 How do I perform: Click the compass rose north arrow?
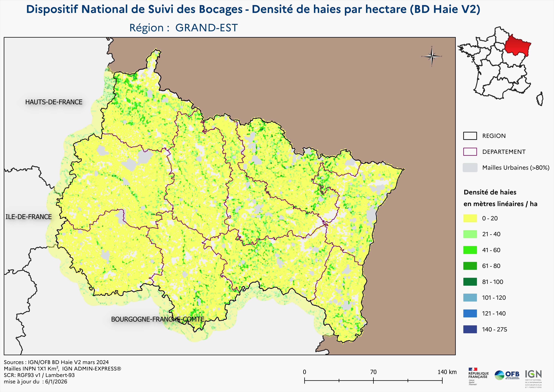(x=432, y=56)
